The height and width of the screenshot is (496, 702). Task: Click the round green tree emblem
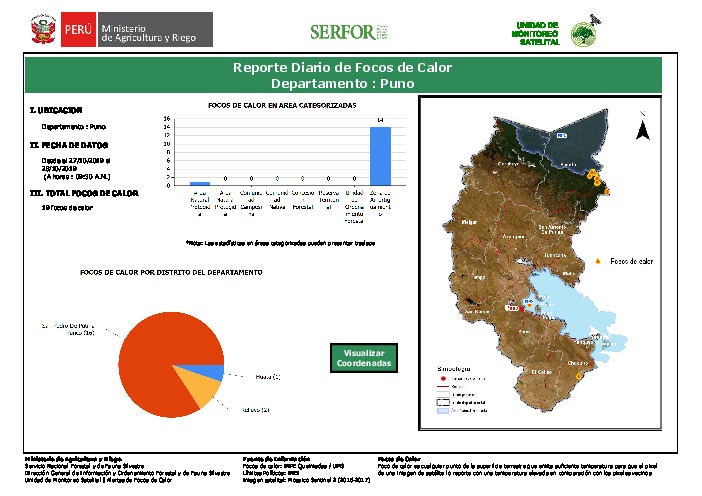click(583, 35)
